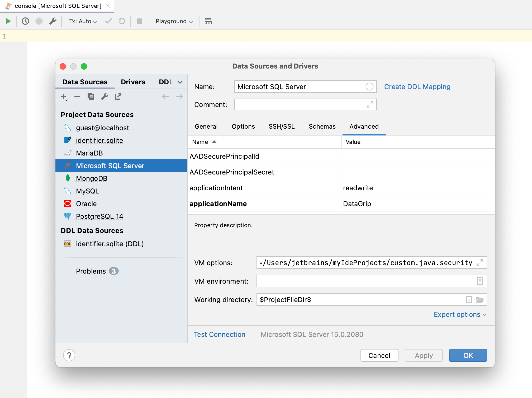Select the SSH/SSL tab
Screen dimensions: 532x398
(x=281, y=126)
